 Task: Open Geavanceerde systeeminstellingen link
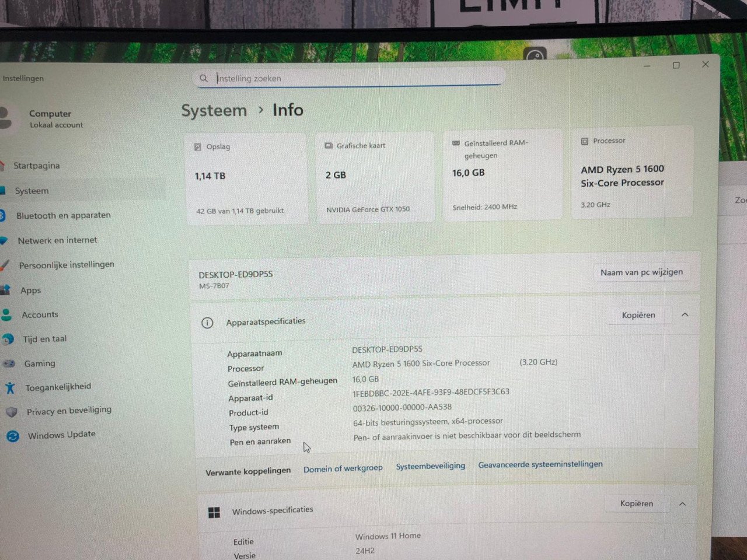540,464
